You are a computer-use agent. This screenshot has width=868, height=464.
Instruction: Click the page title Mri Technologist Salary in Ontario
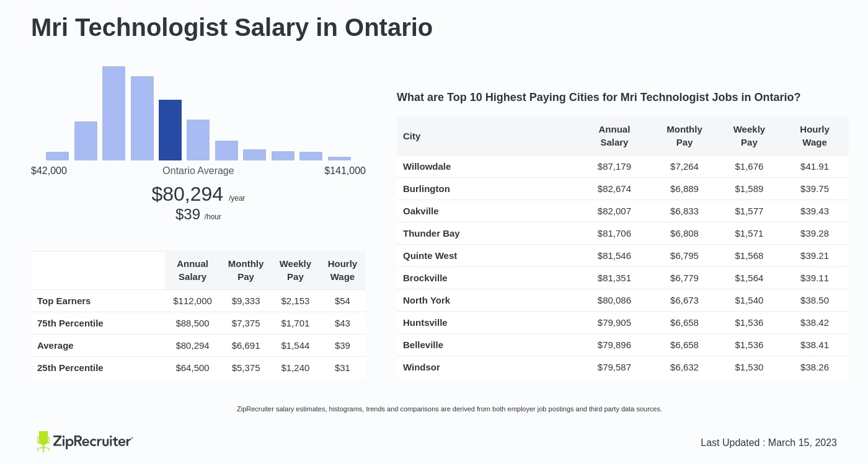coord(232,27)
